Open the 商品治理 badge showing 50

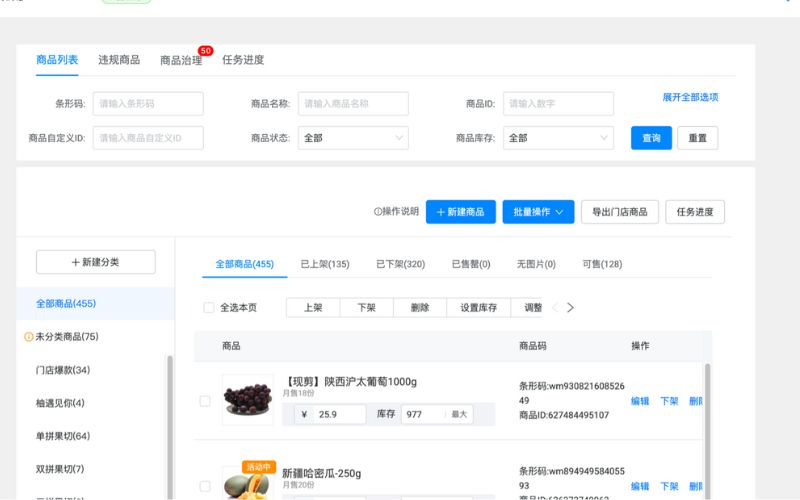tap(206, 51)
